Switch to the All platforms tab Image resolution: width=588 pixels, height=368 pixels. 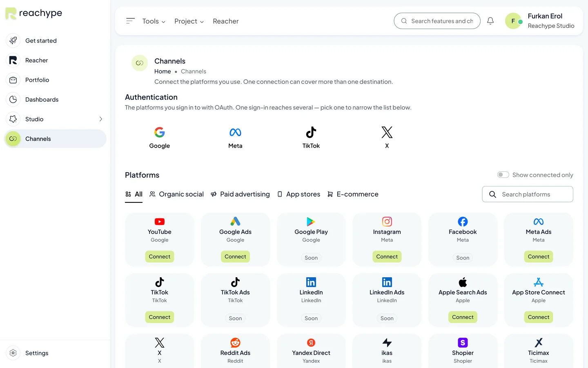click(134, 194)
